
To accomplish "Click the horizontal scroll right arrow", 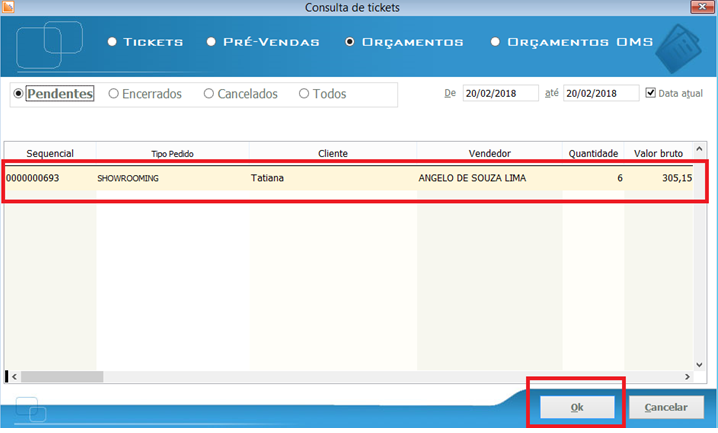I will pos(687,377).
